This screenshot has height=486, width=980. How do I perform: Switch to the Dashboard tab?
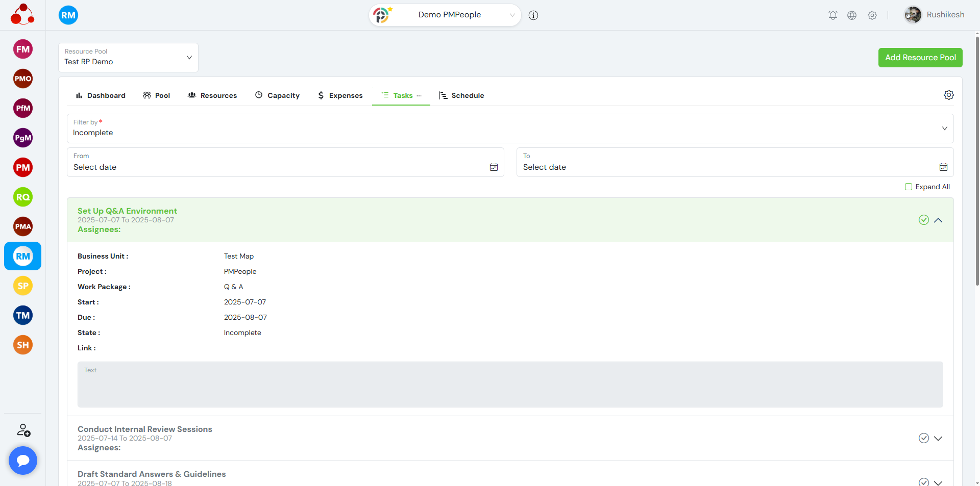101,95
